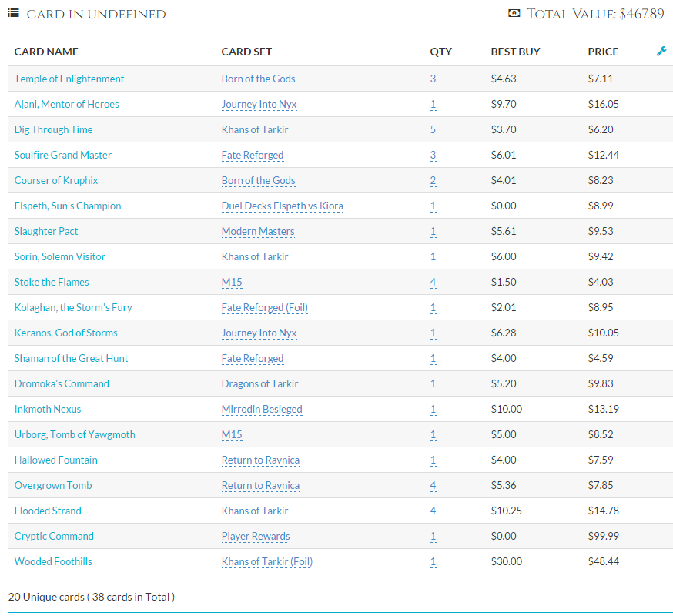Edit quantity 3 for Temple of Enlightenment
The height and width of the screenshot is (616, 673).
tap(433, 79)
